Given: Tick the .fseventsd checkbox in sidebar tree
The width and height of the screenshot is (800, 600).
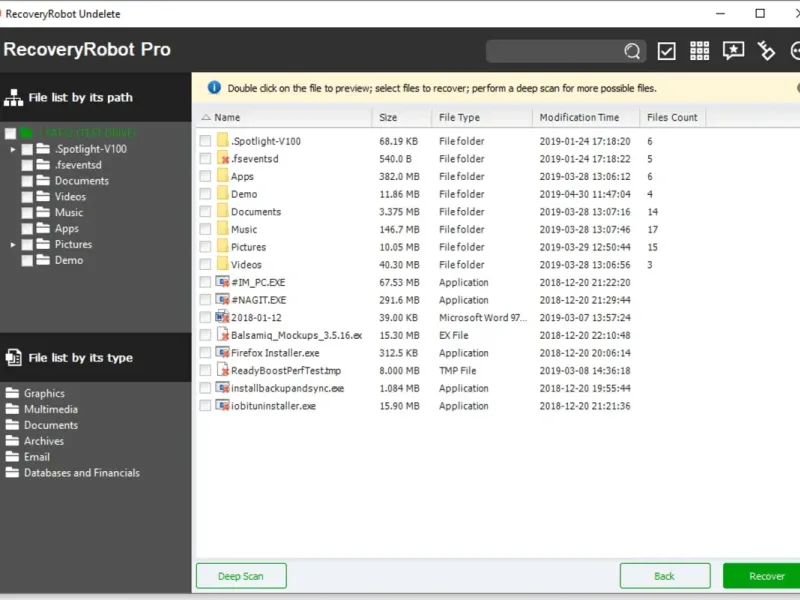Looking at the screenshot, I should pyautogui.click(x=27, y=165).
